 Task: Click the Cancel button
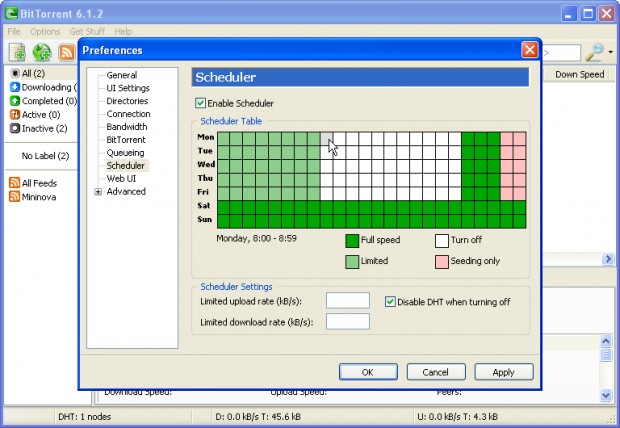(436, 372)
